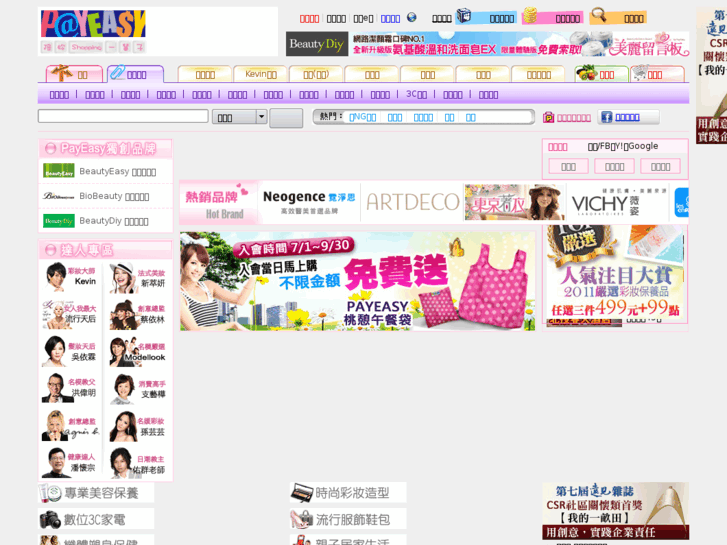
Task: Click the globe icon in the top links
Action: (411, 18)
